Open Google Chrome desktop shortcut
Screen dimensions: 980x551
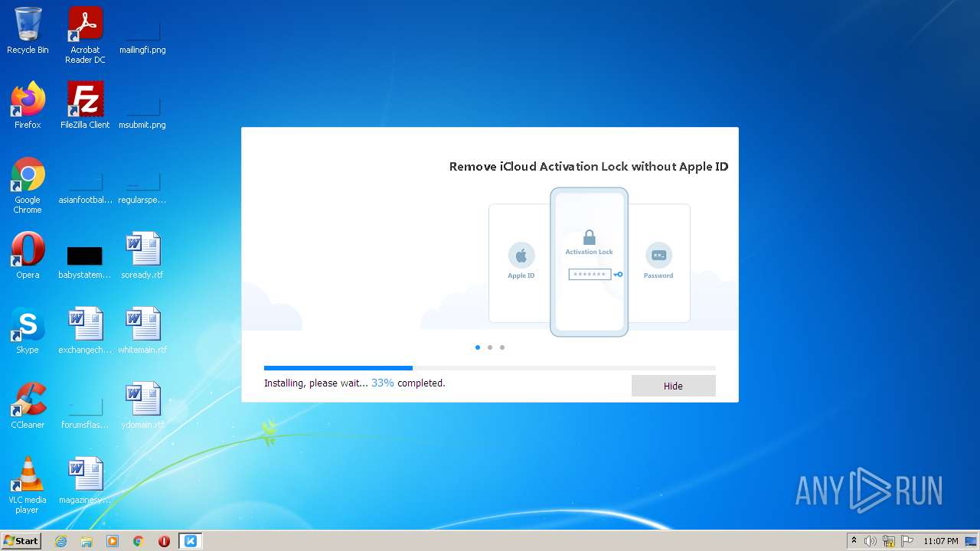pos(28,185)
